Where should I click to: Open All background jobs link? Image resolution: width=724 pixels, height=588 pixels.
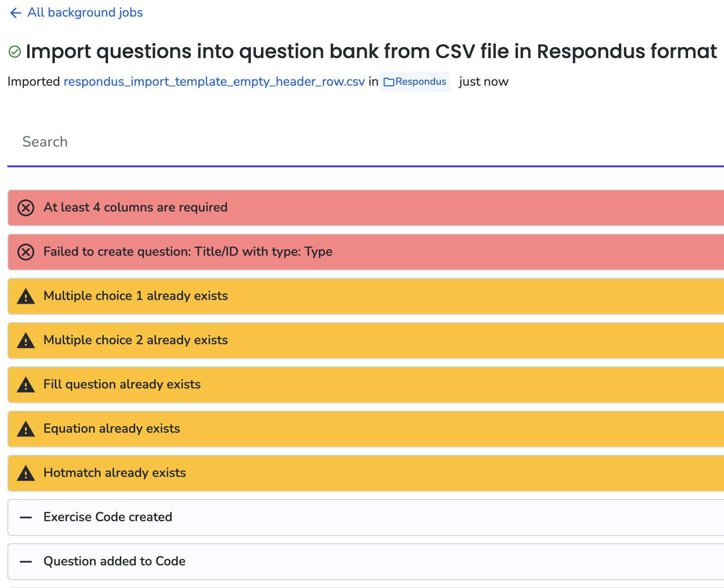click(x=85, y=12)
